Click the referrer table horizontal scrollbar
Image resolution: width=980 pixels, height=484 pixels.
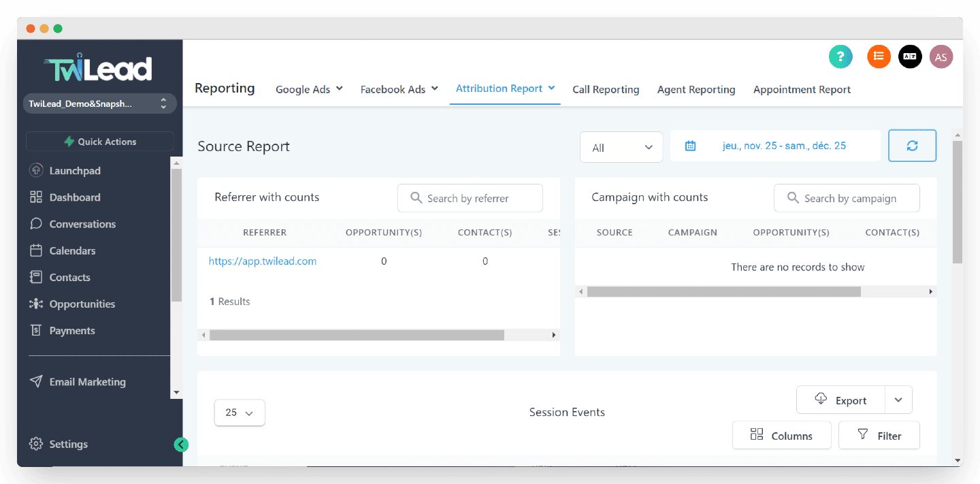357,335
